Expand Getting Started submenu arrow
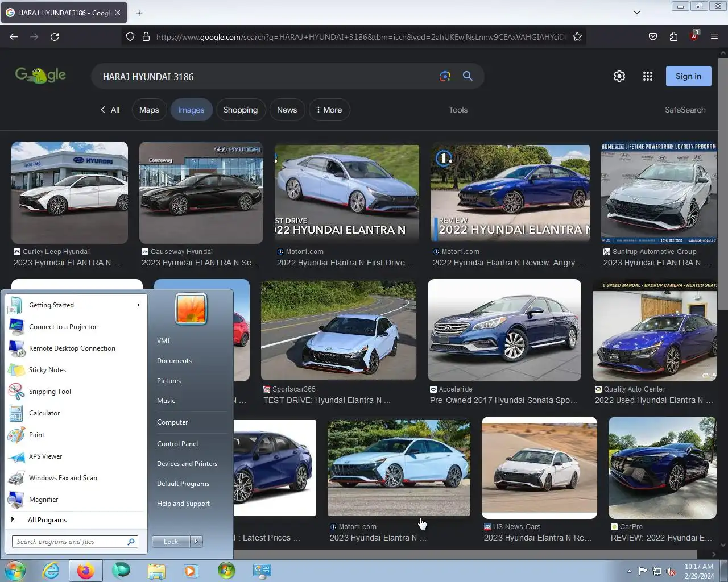Viewport: 728px width, 582px height. point(138,305)
